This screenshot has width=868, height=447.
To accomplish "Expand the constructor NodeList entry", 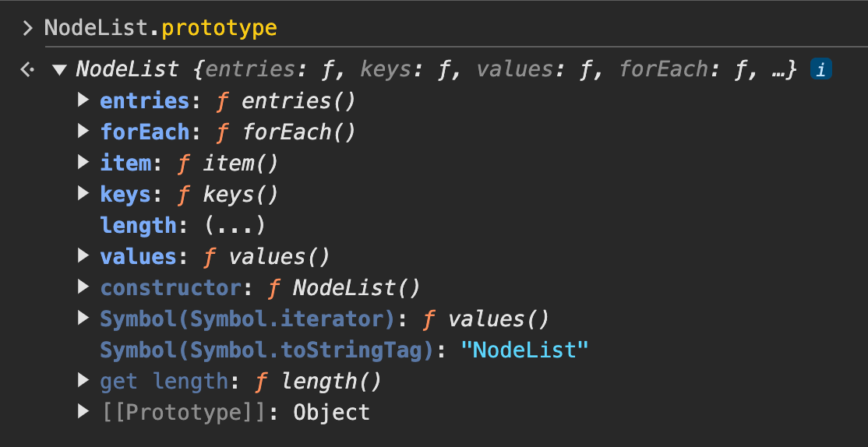I will (84, 287).
